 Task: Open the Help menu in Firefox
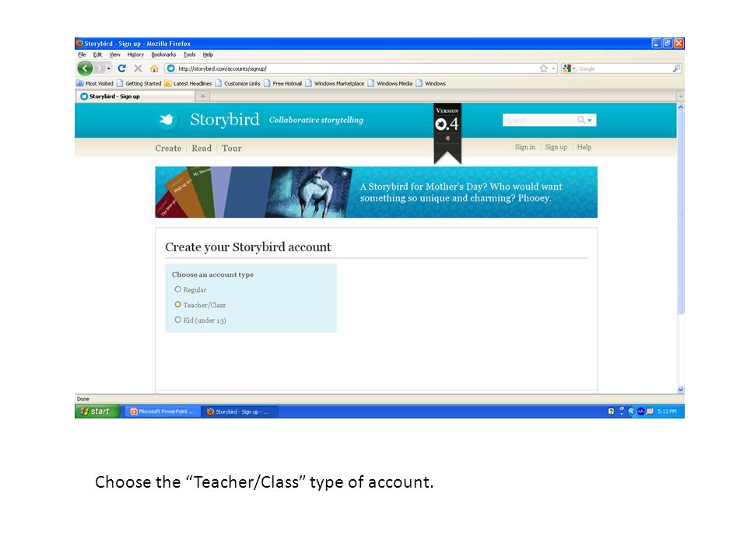[x=209, y=54]
